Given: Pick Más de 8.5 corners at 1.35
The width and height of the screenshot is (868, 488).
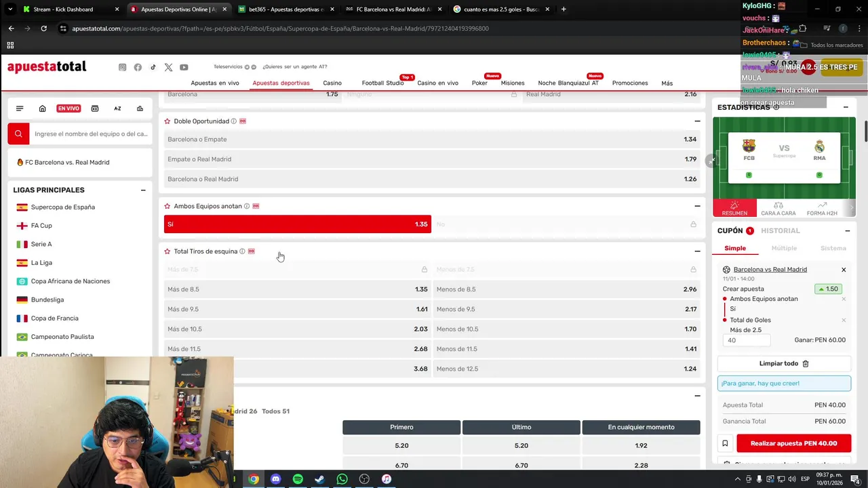Looking at the screenshot, I should coord(297,289).
